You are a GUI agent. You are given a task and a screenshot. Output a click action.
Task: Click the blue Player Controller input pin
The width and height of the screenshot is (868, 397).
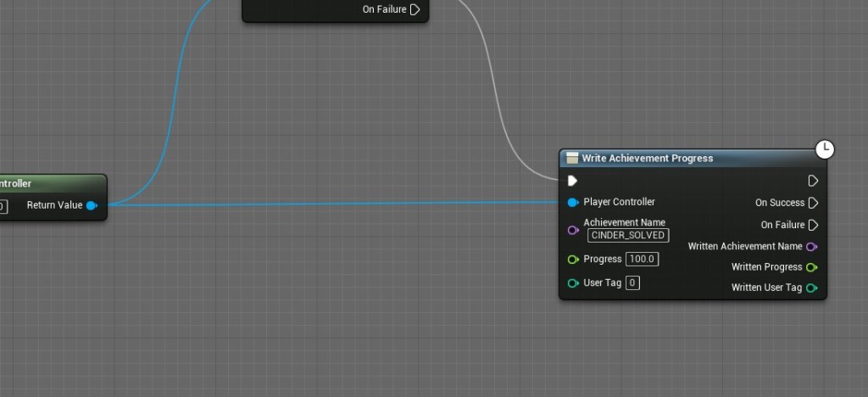[x=573, y=203]
